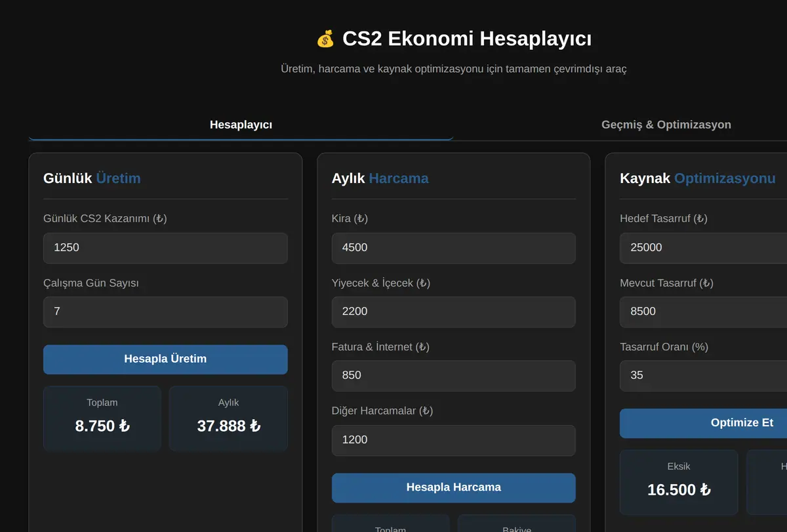Select the Hedef Tasarruf input field
This screenshot has height=532, width=787.
[x=703, y=248]
